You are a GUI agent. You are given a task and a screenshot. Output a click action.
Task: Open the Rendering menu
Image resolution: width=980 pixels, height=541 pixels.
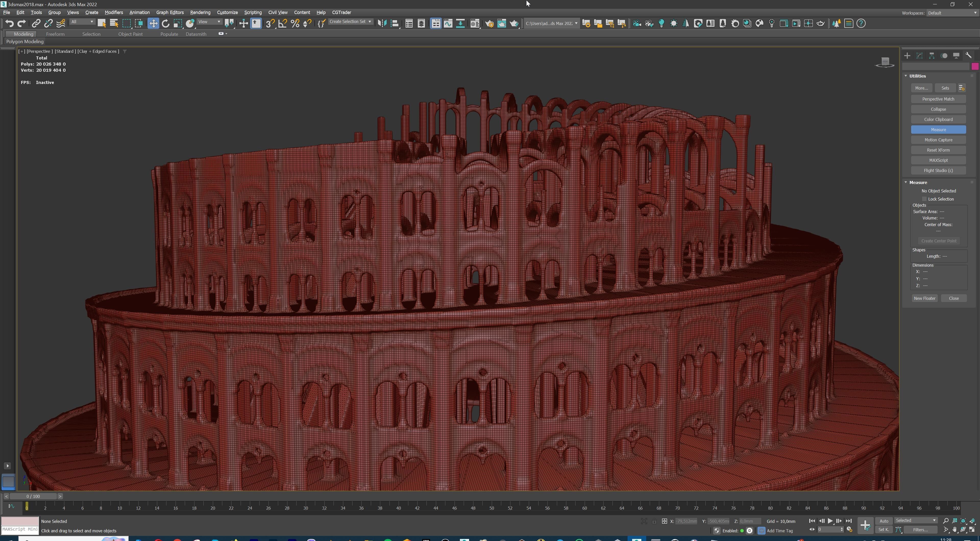pos(200,12)
